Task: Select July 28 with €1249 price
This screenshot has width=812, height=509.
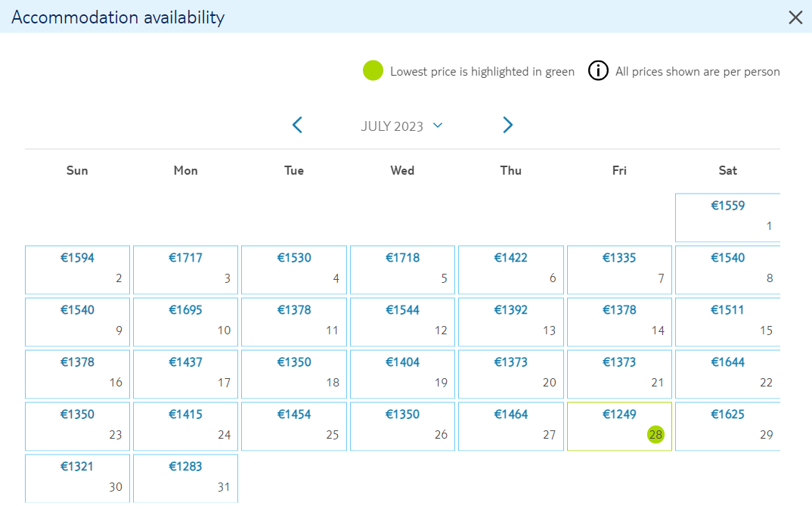Action: 619,426
